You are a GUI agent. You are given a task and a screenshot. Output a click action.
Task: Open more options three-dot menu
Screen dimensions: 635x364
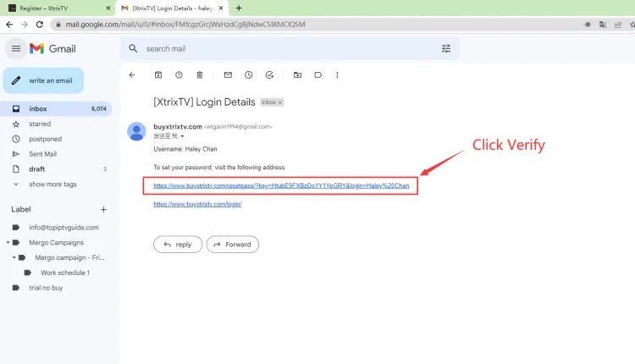(x=337, y=74)
